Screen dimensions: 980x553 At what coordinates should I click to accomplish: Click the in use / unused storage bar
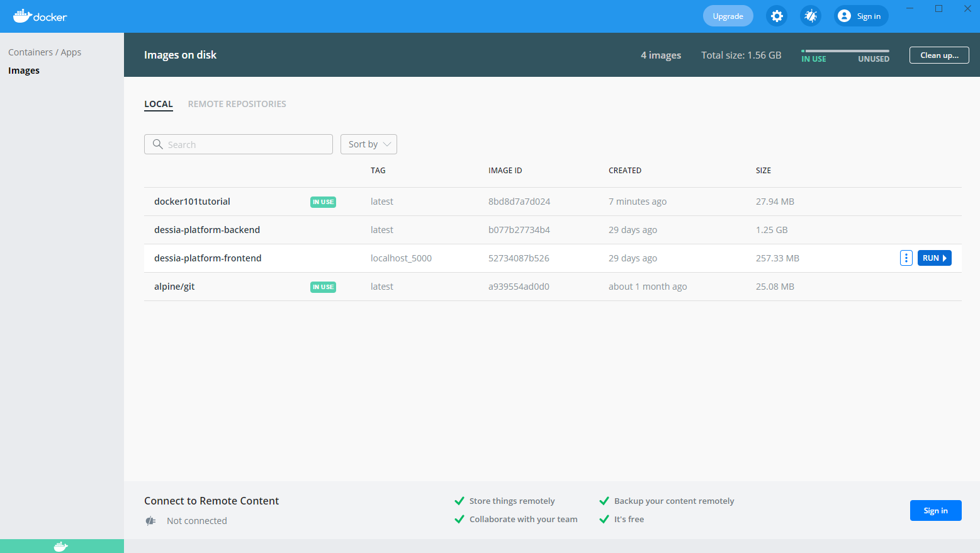point(845,51)
